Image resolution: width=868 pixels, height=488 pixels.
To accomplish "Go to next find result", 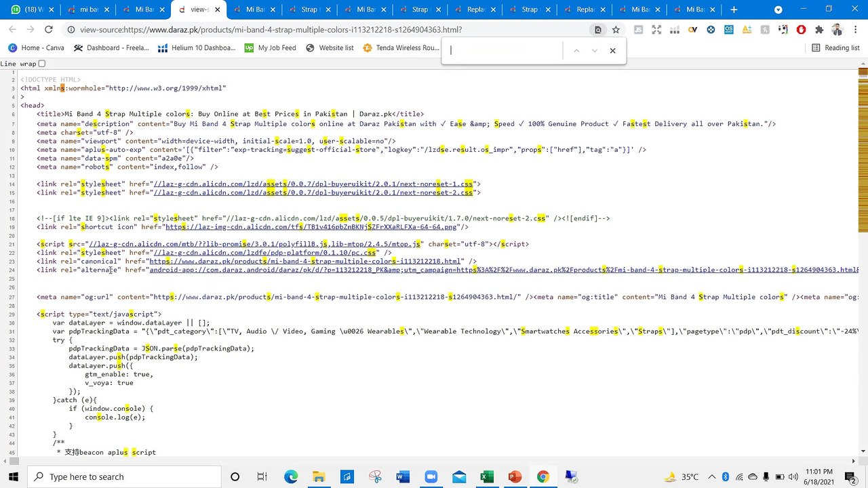I will point(595,51).
